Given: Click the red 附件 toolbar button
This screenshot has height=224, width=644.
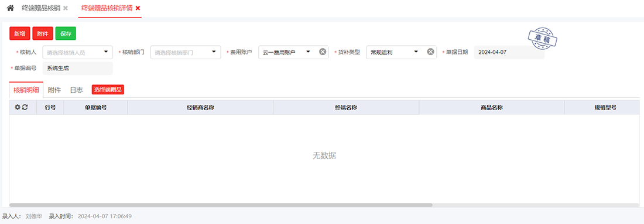Looking at the screenshot, I should point(43,33).
